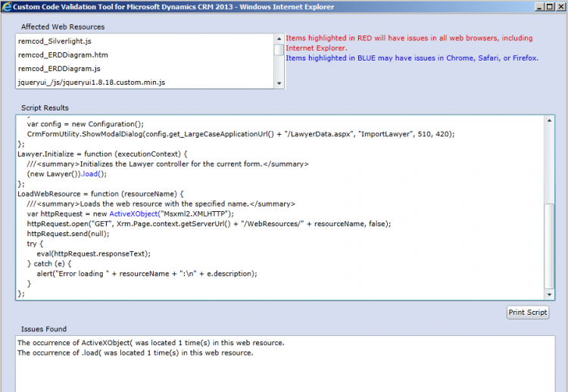This screenshot has width=568, height=392.
Task: Click the Lawyer.Initialize function line
Action: [x=102, y=154]
